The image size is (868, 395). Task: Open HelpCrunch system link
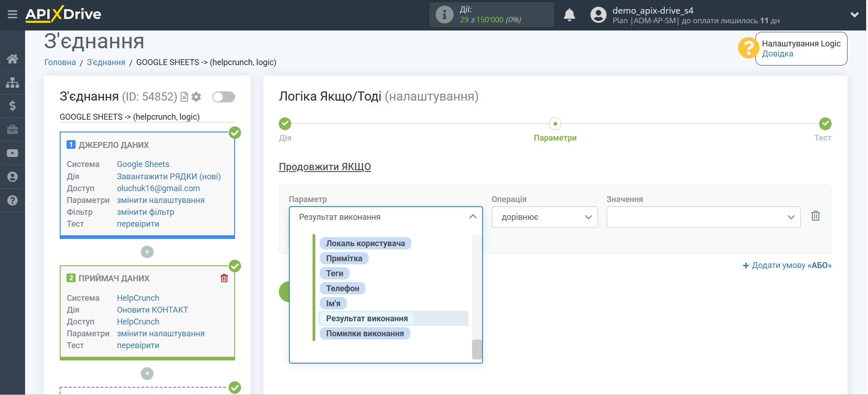pyautogui.click(x=138, y=298)
